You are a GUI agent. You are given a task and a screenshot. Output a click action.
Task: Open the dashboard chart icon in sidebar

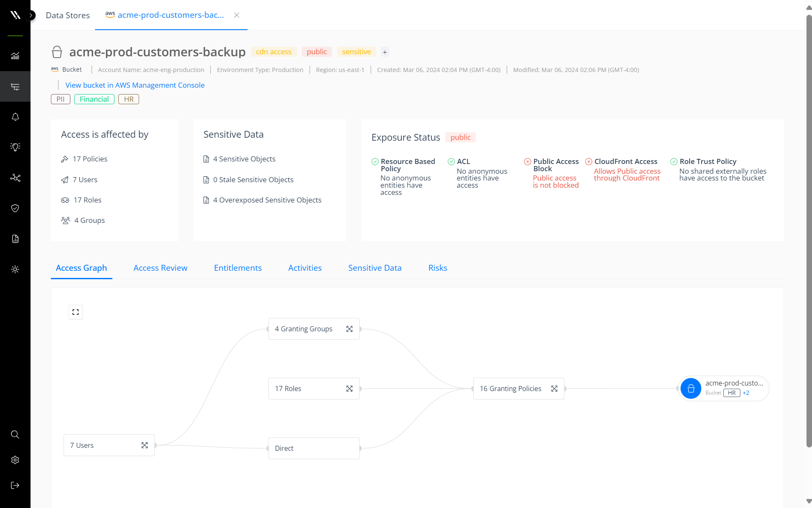15,56
